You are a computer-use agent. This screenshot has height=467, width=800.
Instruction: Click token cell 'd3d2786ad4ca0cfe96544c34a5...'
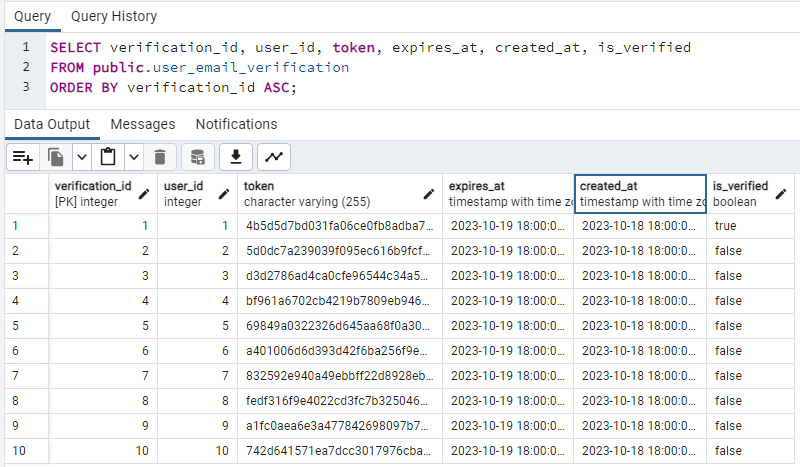340,276
